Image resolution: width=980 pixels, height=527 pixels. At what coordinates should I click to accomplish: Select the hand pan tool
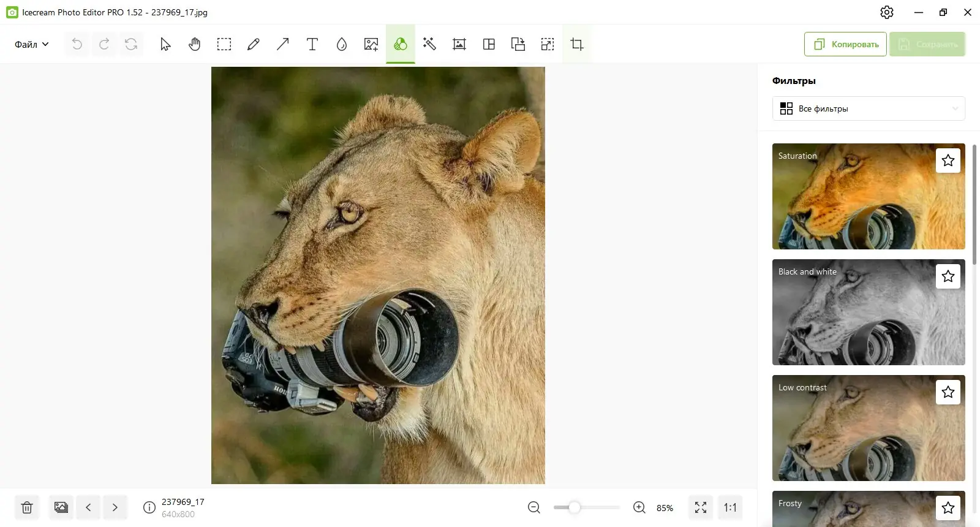tap(195, 44)
